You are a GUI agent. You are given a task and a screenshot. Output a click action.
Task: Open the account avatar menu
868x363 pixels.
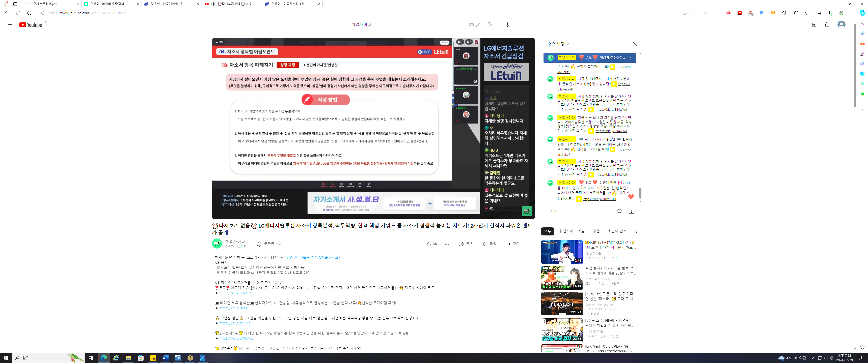841,25
